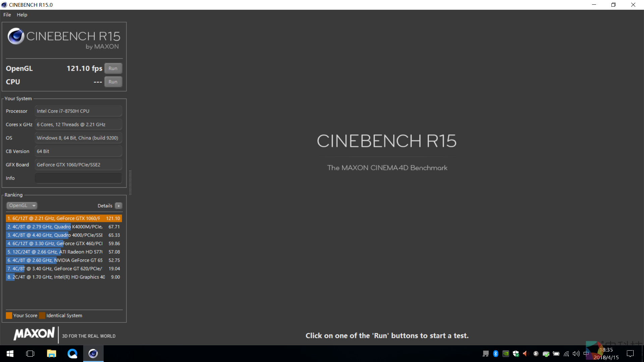Image resolution: width=644 pixels, height=362 pixels.
Task: Open the Action Center notifications icon
Action: click(630, 354)
